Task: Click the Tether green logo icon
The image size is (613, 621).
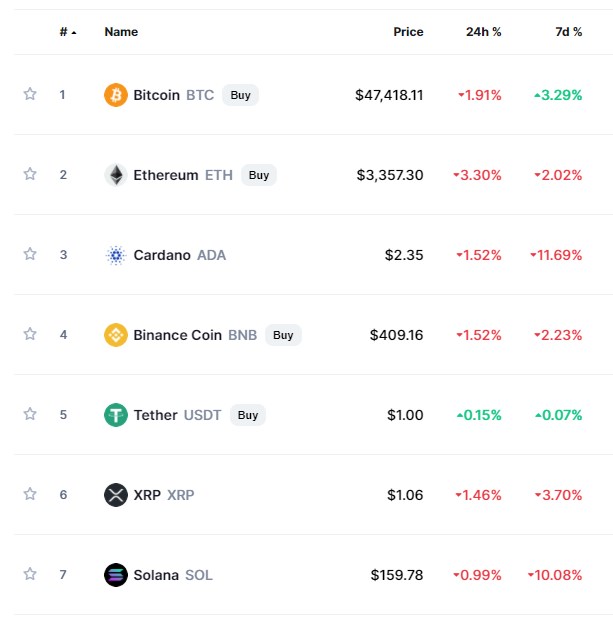Action: pyautogui.click(x=116, y=415)
